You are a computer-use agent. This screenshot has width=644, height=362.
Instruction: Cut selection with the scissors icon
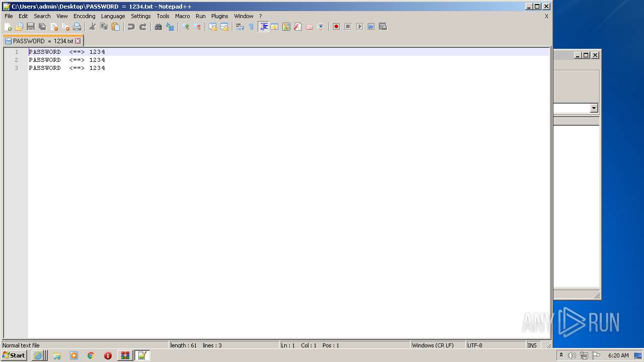point(93,27)
